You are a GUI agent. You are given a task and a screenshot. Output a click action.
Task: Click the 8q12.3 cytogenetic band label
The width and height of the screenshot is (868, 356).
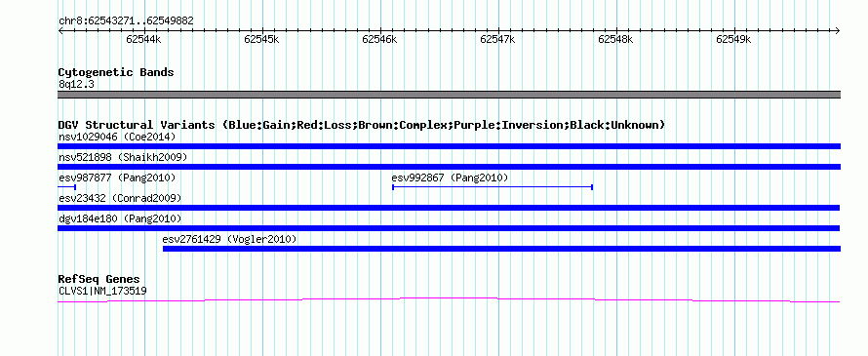[x=76, y=85]
